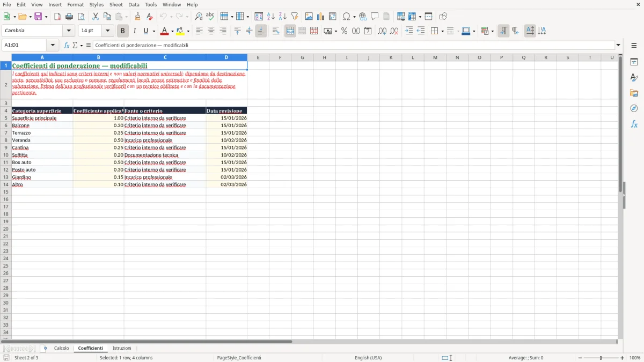Open Print Preview toggle
644x362 pixels.
(81, 17)
